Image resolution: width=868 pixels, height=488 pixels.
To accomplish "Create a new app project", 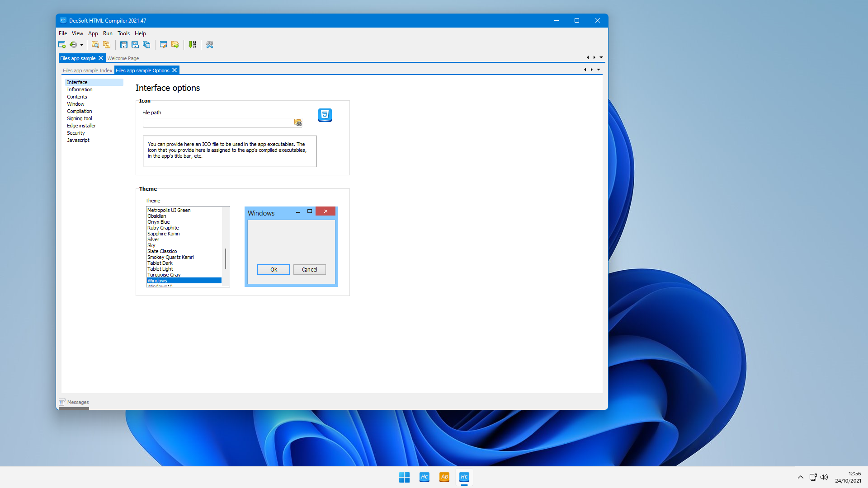I will click(x=62, y=44).
